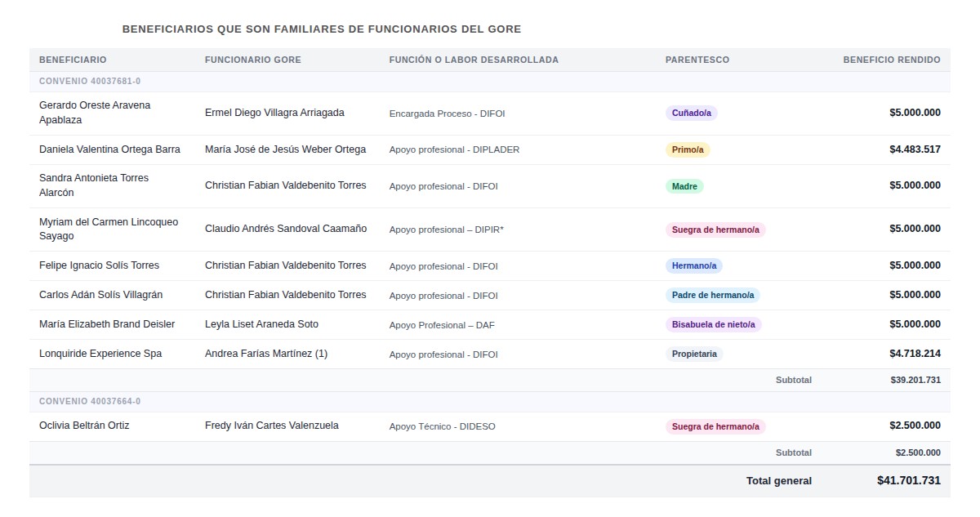
Task: Click the PARENTESCO column header
Action: click(697, 60)
